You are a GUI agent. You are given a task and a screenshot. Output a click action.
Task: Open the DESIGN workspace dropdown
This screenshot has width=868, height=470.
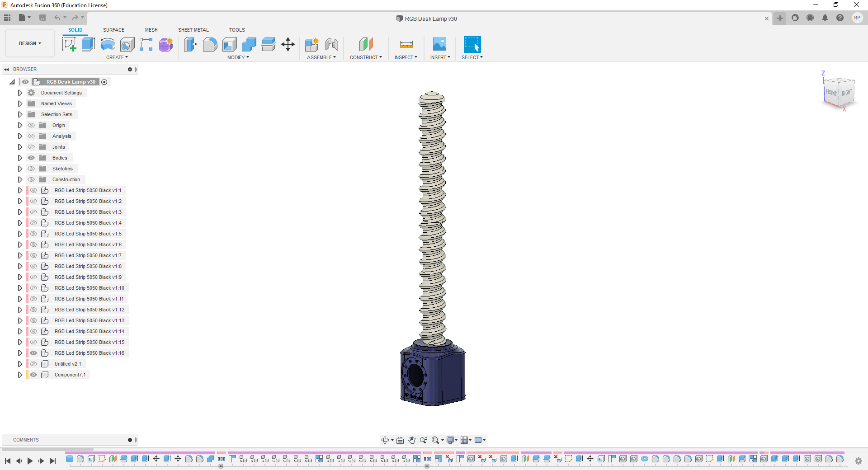(x=29, y=43)
